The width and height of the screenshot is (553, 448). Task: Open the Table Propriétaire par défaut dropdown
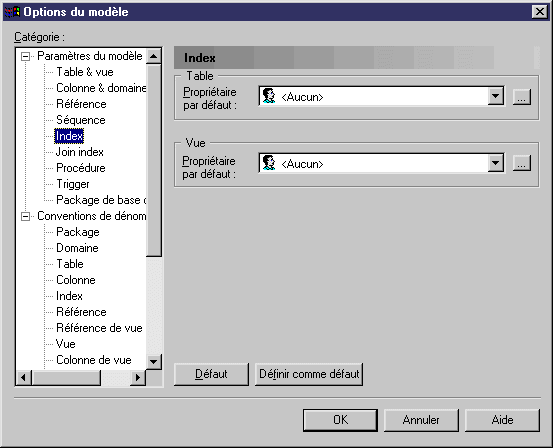click(x=496, y=96)
